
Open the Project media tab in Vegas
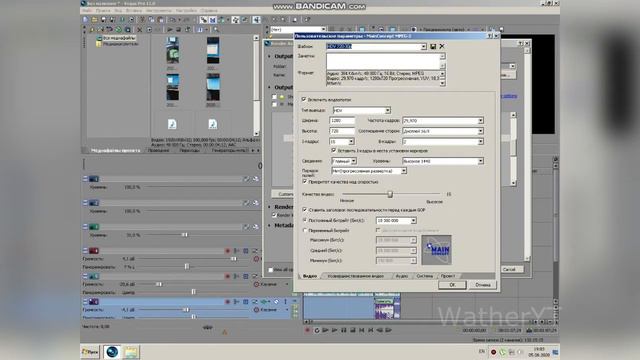115,151
